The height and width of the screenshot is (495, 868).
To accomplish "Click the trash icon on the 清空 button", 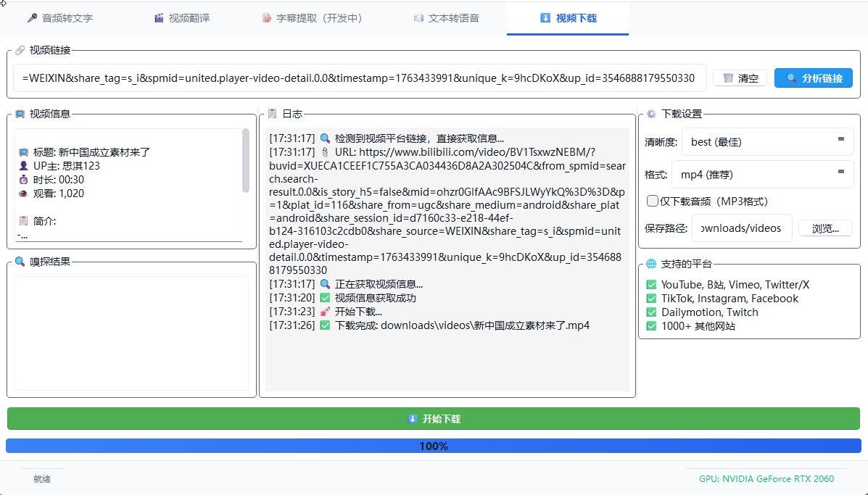I will [x=728, y=78].
